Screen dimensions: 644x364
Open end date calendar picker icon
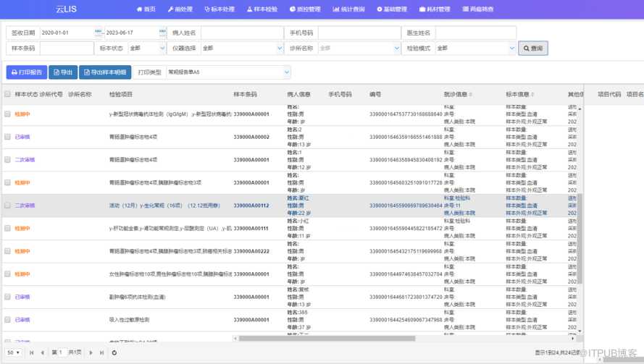(x=162, y=33)
